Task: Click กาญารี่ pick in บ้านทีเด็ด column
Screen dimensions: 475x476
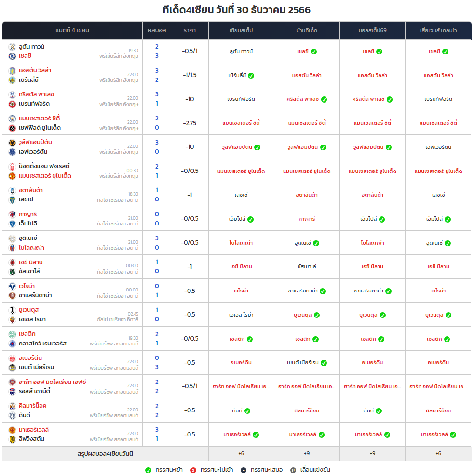Action: (307, 219)
